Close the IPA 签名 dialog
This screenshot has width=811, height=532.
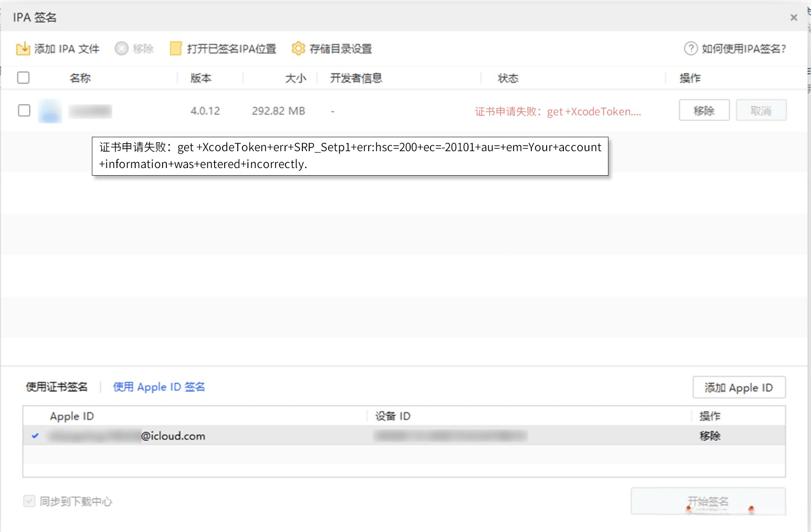tap(794, 17)
